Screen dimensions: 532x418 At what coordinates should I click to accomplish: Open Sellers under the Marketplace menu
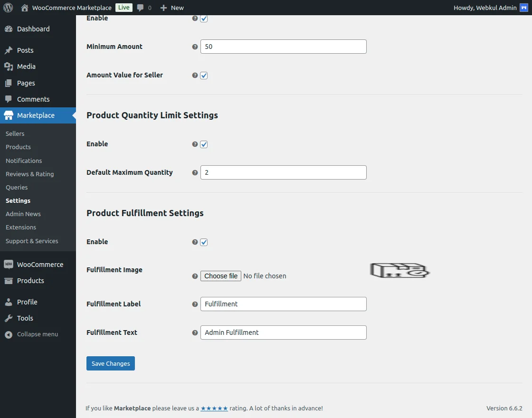15,133
